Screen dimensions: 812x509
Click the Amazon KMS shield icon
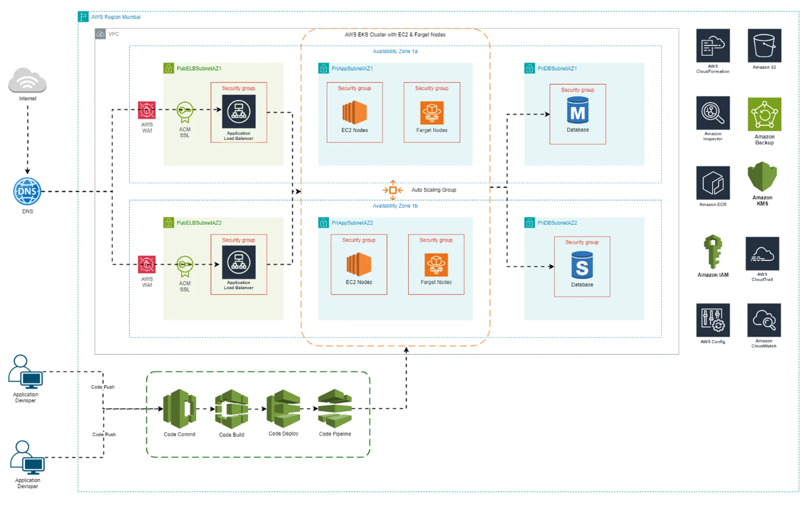coord(762,177)
